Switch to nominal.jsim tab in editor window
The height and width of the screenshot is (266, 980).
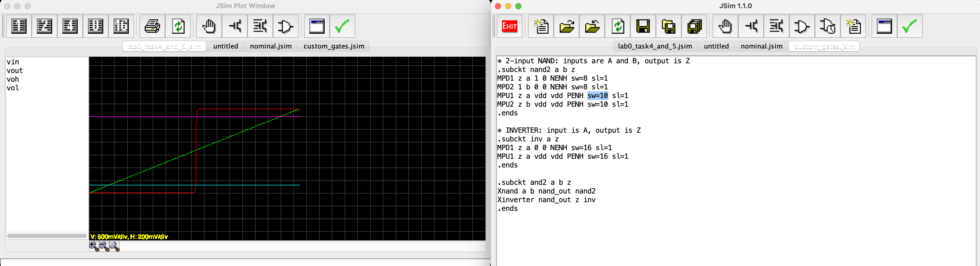click(x=761, y=46)
